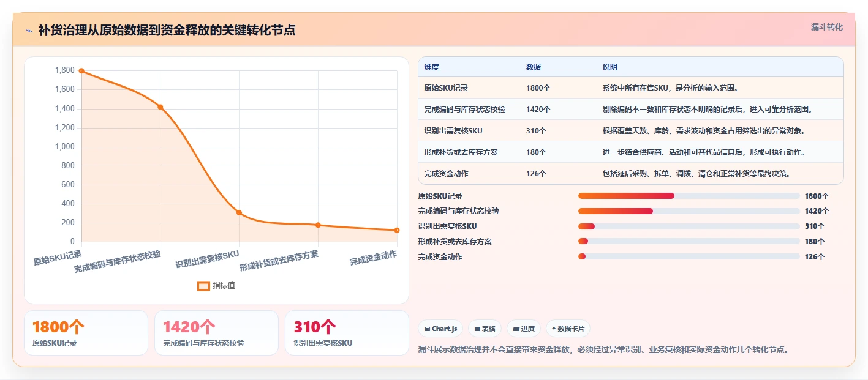Click the 1800个 value beside progress bar
The height and width of the screenshot is (380, 868).
[817, 196]
